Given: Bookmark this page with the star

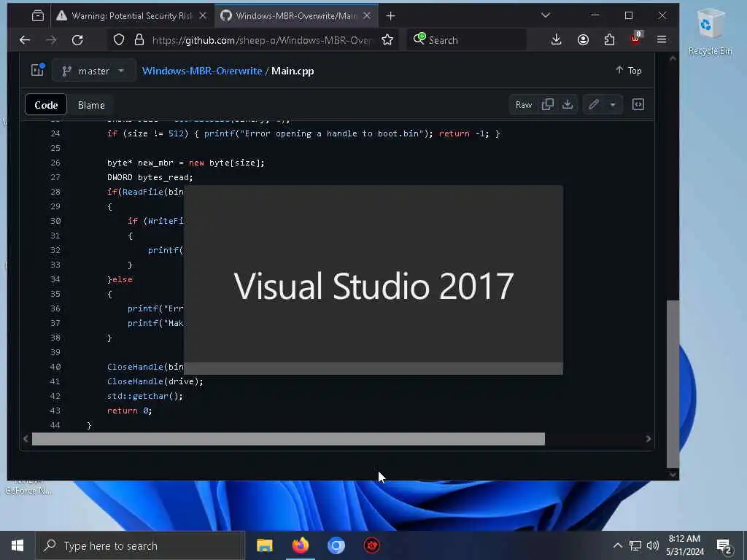Looking at the screenshot, I should coord(387,40).
